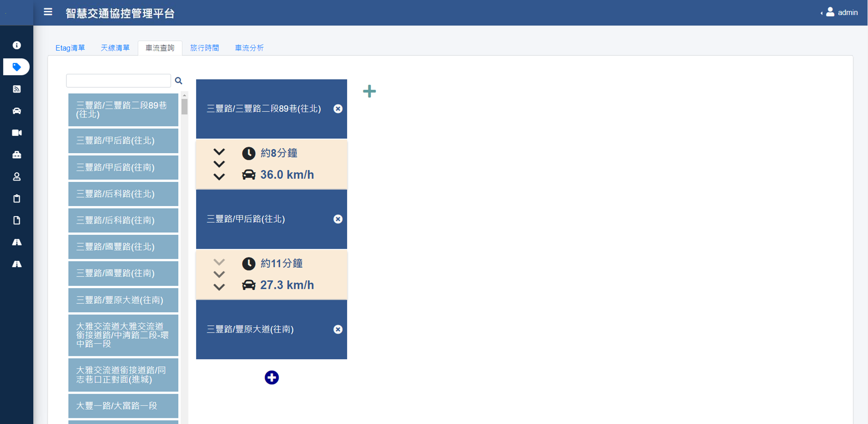Select 大雅交流道銜接道路/同志巷口正對面(進城) item

pos(123,375)
